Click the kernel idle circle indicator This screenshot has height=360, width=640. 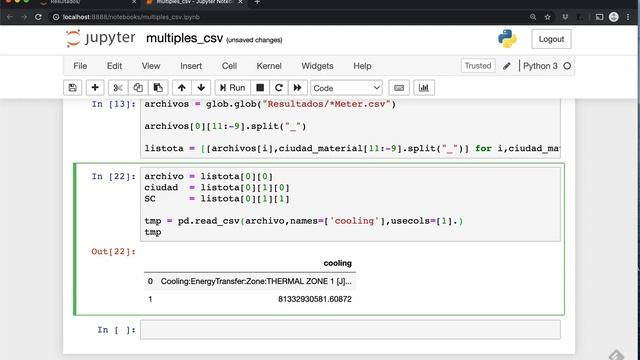point(567,66)
